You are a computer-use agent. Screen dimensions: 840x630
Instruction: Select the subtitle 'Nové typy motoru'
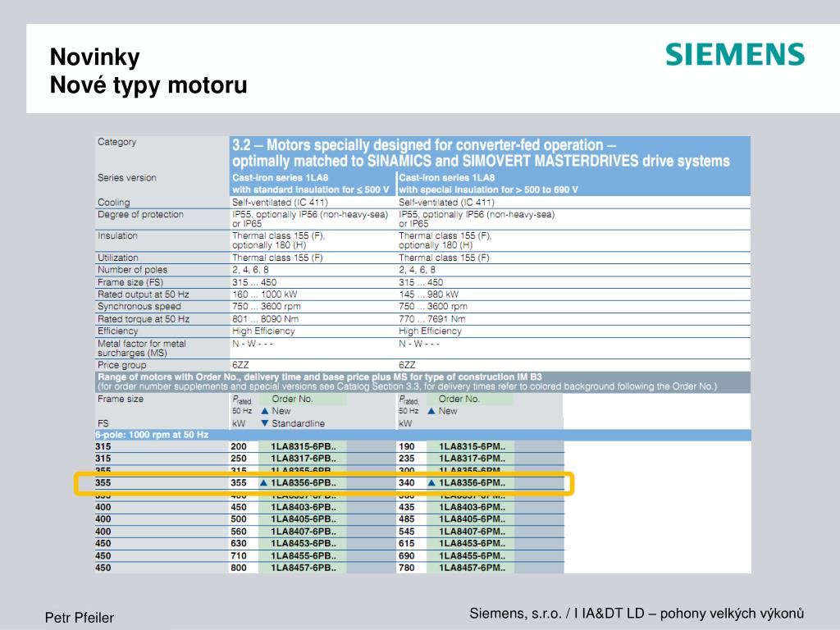click(148, 84)
